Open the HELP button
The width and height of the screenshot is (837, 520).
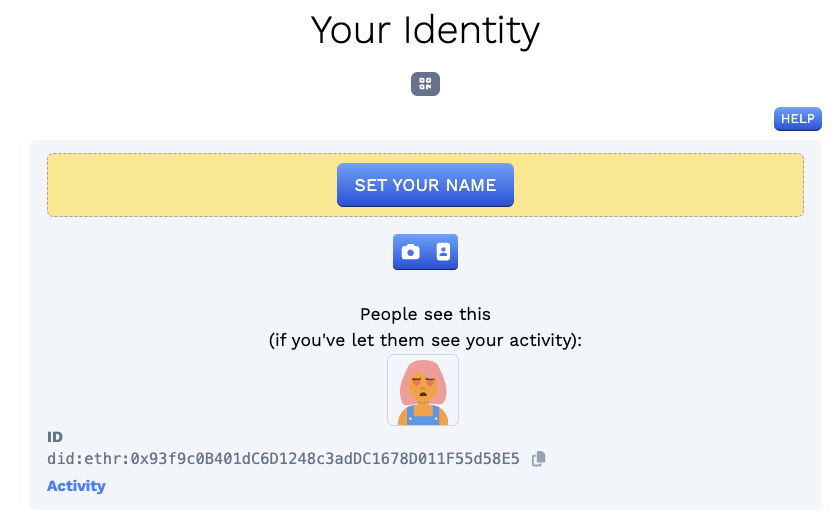pos(797,119)
